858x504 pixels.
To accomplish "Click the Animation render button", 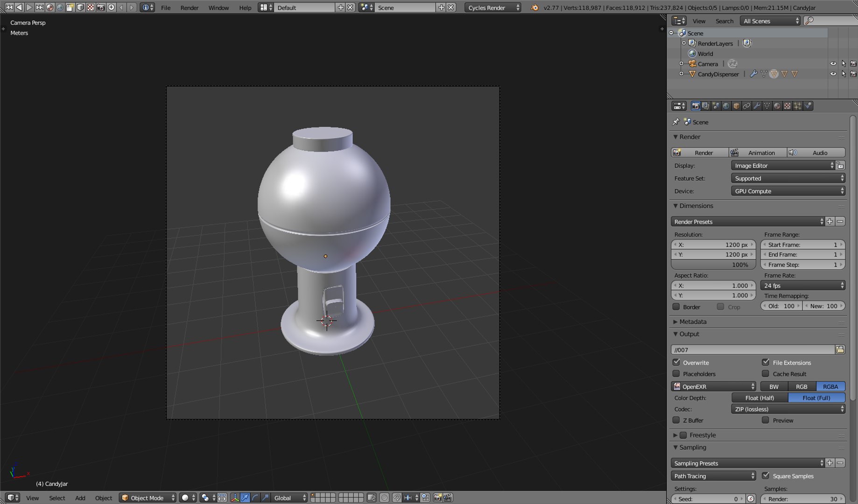I will 758,153.
